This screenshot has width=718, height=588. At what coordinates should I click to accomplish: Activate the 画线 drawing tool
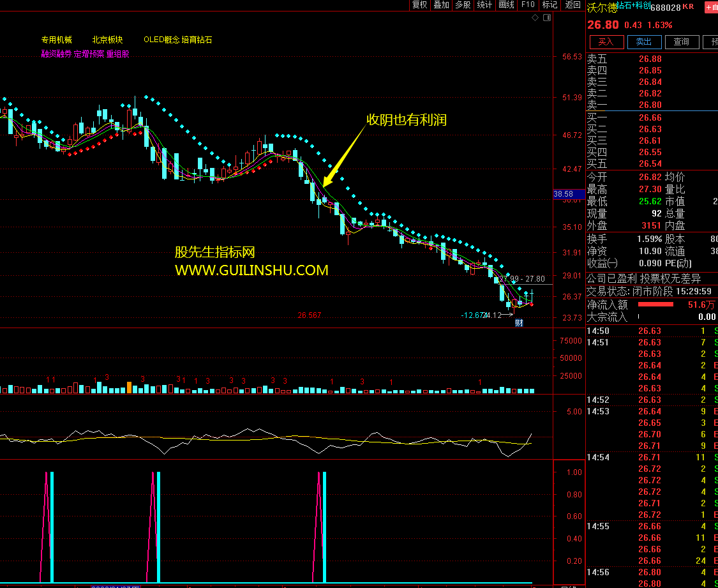[506, 5]
